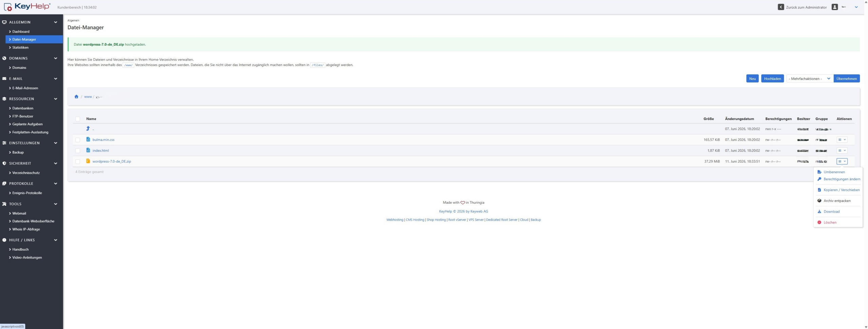
Task: Open Verzeichnisschutz in the sidebar
Action: click(x=26, y=173)
